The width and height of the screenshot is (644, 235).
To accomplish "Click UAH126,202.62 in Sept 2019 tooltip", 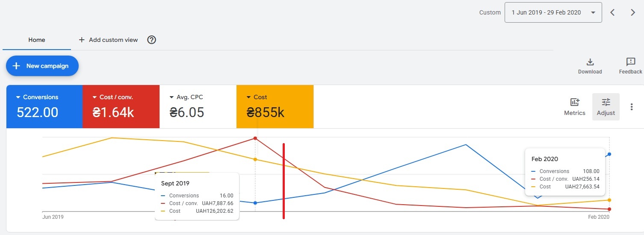I will 215,211.
